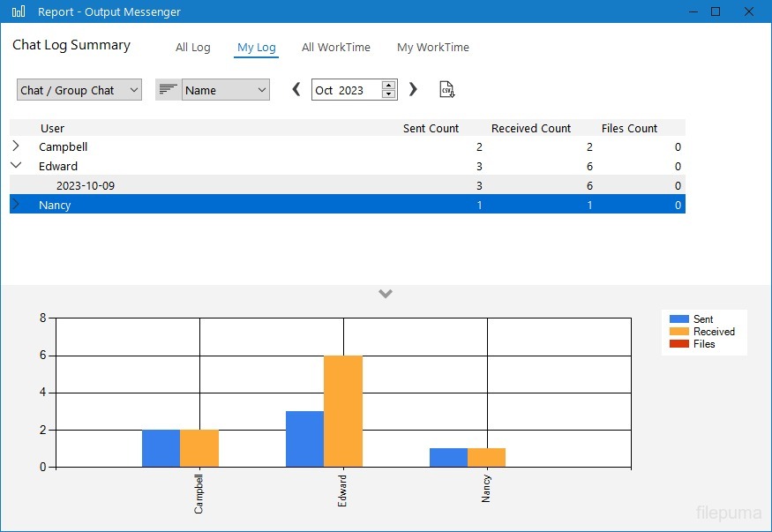Sort by the Received Count column header

(531, 128)
